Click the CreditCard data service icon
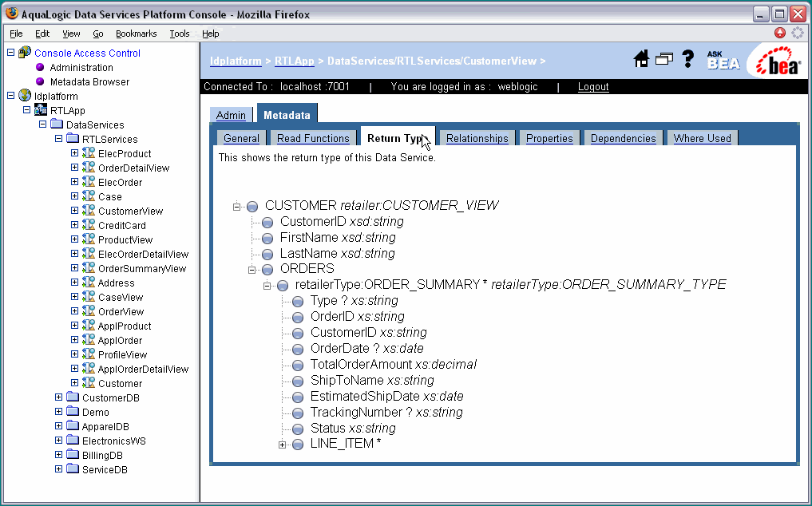 89,225
